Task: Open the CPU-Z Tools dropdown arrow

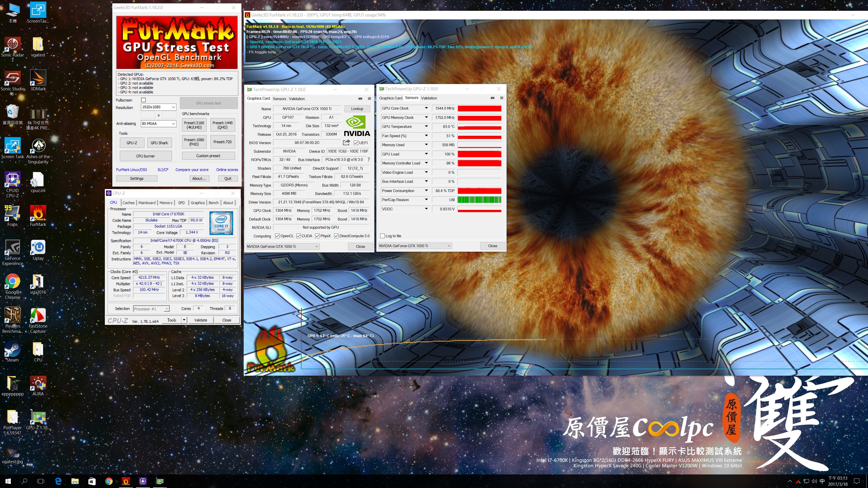Action: click(x=184, y=320)
